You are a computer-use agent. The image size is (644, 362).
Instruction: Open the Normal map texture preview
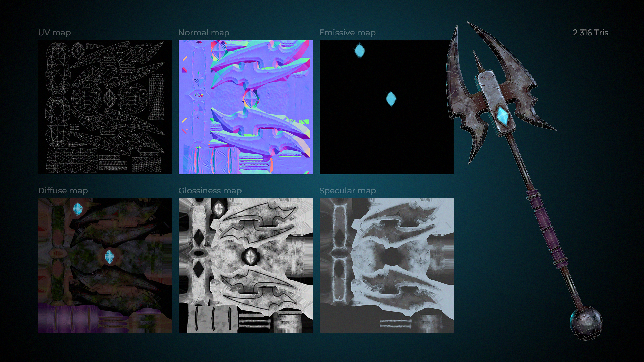tap(246, 107)
